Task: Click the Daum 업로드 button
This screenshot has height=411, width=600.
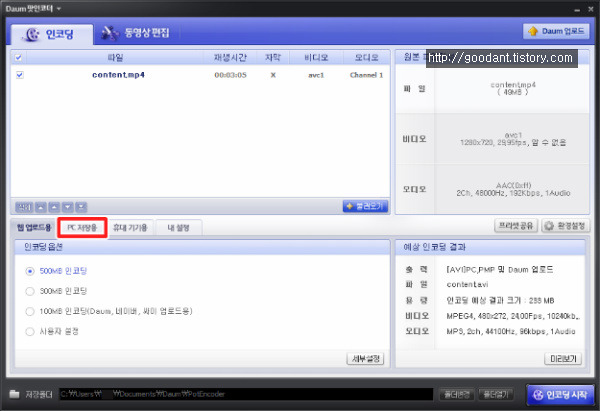Action: [556, 31]
